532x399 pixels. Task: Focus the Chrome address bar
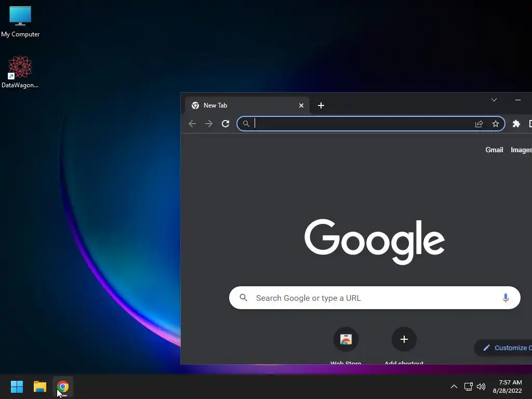pyautogui.click(x=370, y=124)
